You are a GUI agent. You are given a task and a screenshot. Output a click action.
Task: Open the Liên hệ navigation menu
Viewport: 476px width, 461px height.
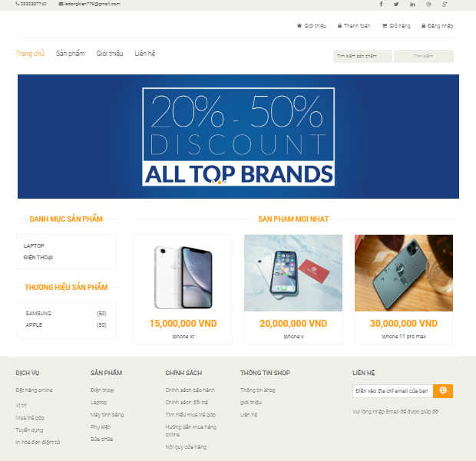145,54
